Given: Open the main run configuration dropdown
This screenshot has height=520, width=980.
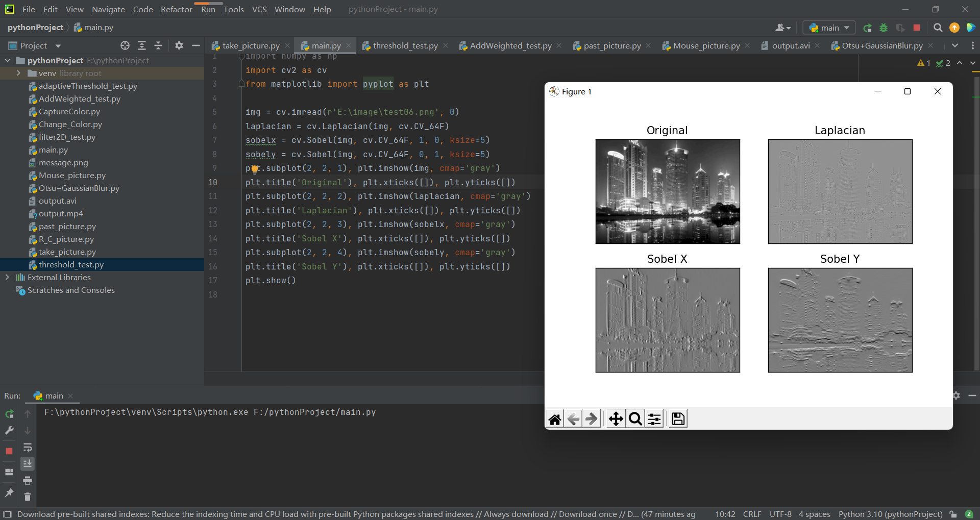Looking at the screenshot, I should coord(829,28).
